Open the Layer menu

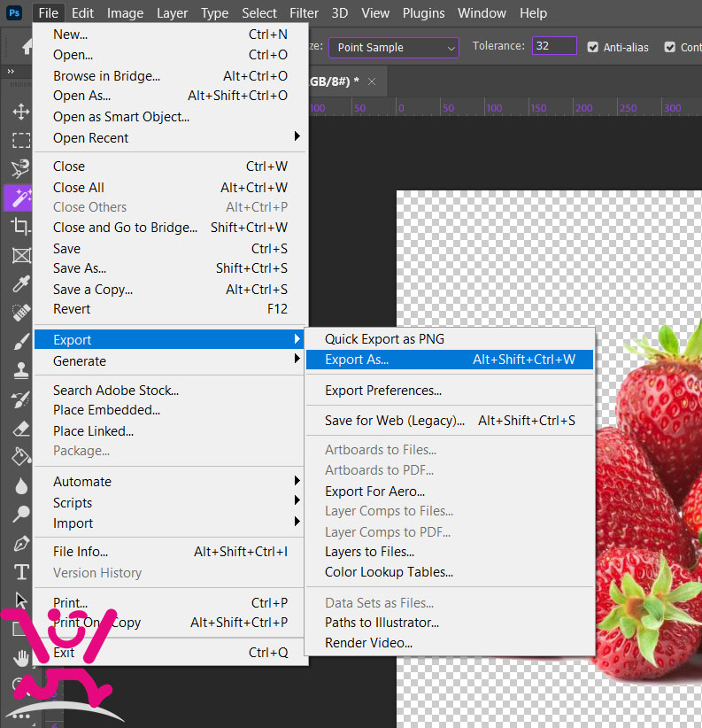(x=172, y=13)
